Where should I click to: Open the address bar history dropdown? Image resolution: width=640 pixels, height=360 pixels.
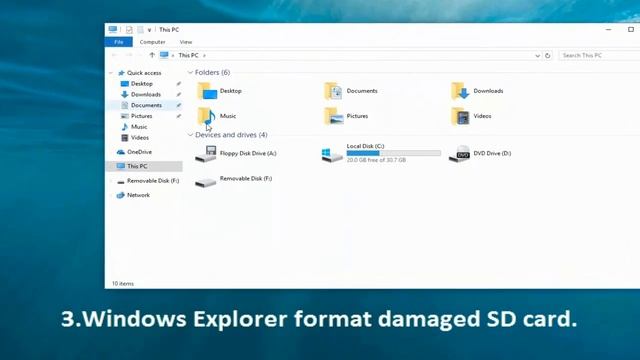coord(538,56)
